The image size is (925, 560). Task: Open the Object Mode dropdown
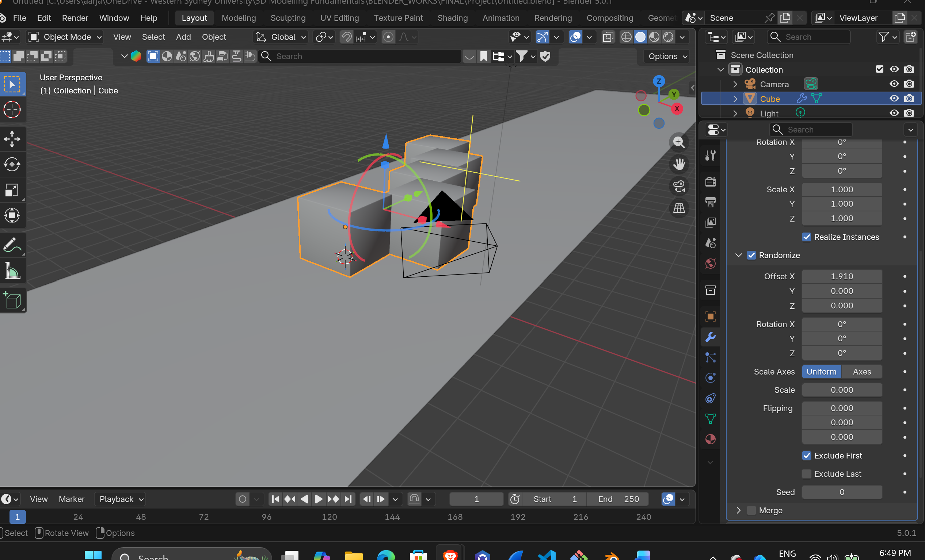66,37
